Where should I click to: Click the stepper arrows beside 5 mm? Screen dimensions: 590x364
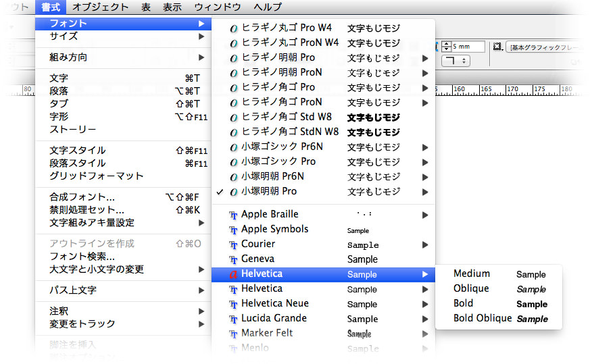(x=446, y=47)
